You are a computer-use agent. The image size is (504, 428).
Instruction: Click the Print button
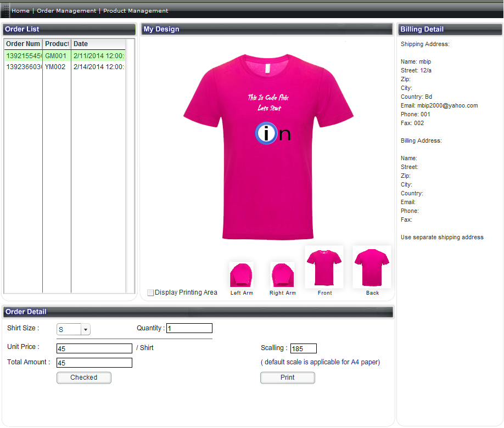(287, 378)
